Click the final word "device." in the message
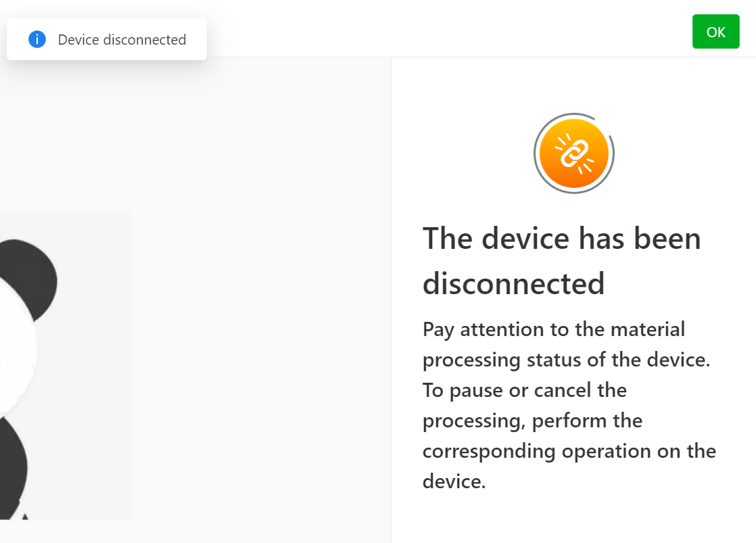The image size is (756, 543). 454,481
